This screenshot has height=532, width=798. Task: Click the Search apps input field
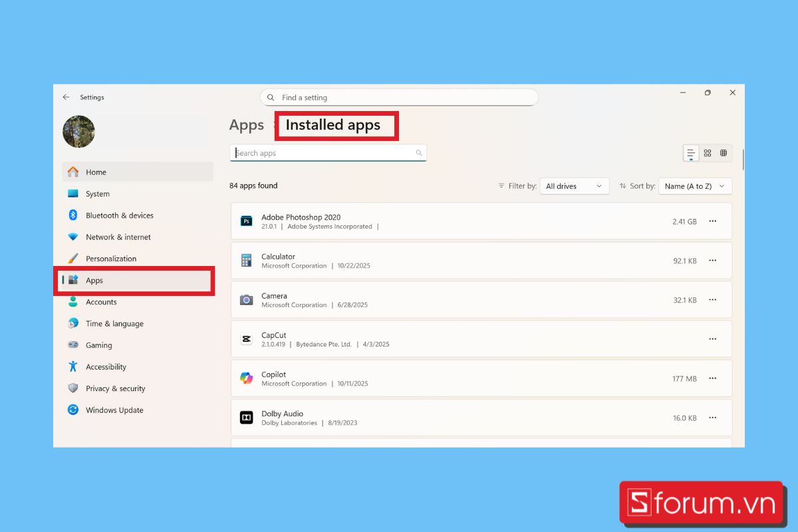[x=328, y=153]
